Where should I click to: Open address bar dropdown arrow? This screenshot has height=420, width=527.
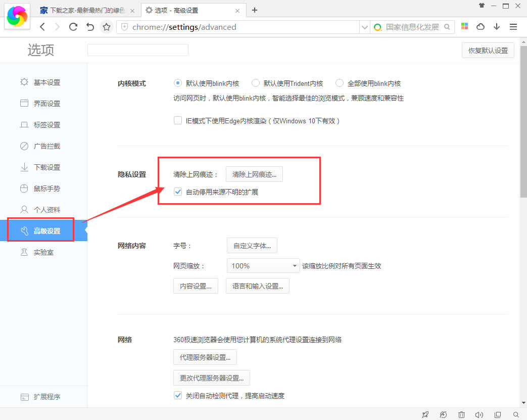(364, 27)
